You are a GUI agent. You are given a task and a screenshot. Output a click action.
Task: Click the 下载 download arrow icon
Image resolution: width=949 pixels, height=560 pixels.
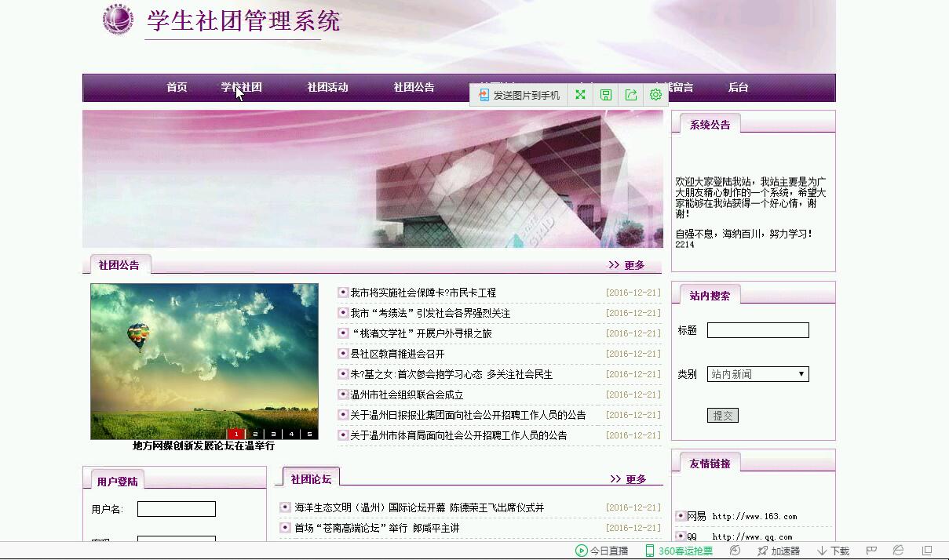click(822, 551)
